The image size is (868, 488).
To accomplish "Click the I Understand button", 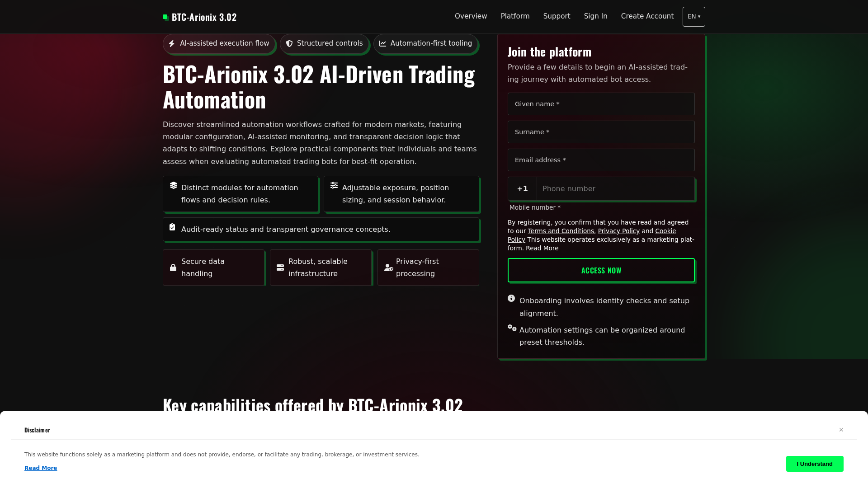I will tap(815, 464).
